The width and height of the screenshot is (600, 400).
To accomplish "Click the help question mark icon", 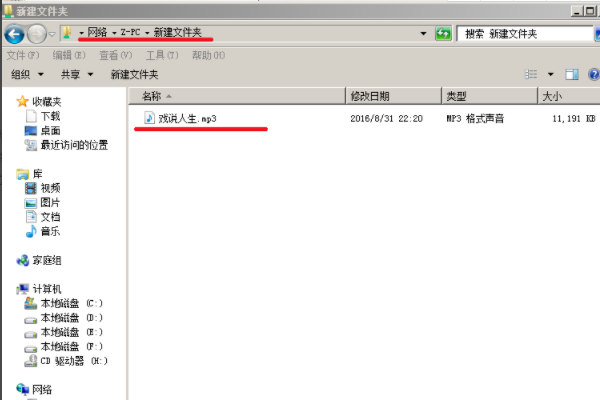I will [x=591, y=74].
